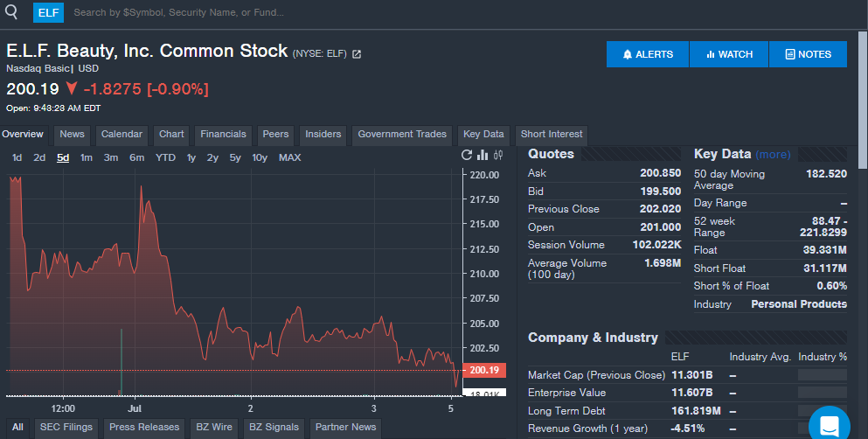Click 50 day Moving Average 182.520
This screenshot has width=868, height=439.
tap(827, 174)
